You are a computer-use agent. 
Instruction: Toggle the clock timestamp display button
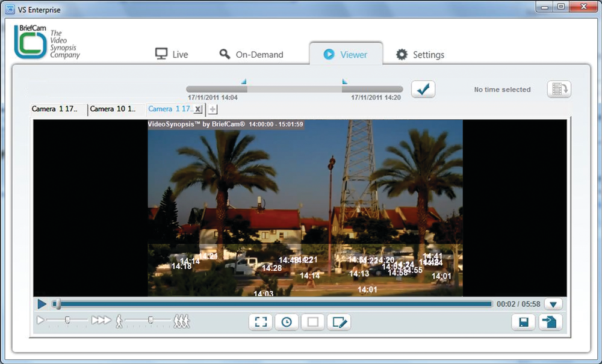point(287,322)
